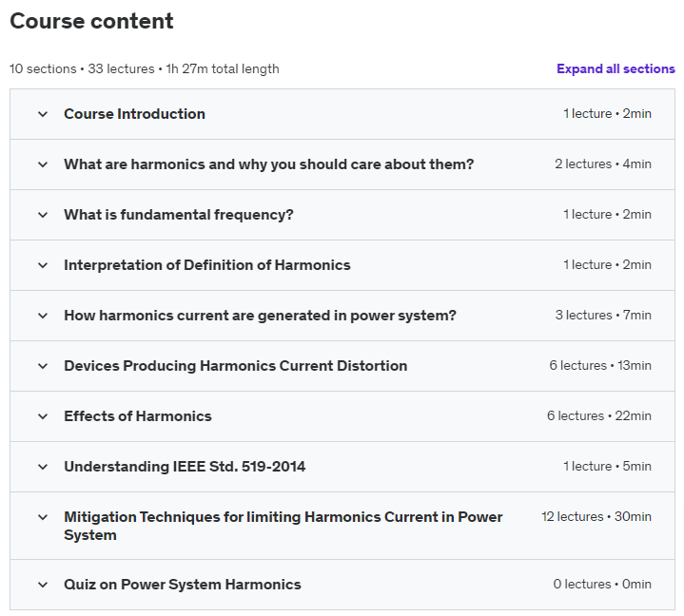Select Quiz on Power System Harmonics title
This screenshot has width=684, height=616.
point(183,585)
